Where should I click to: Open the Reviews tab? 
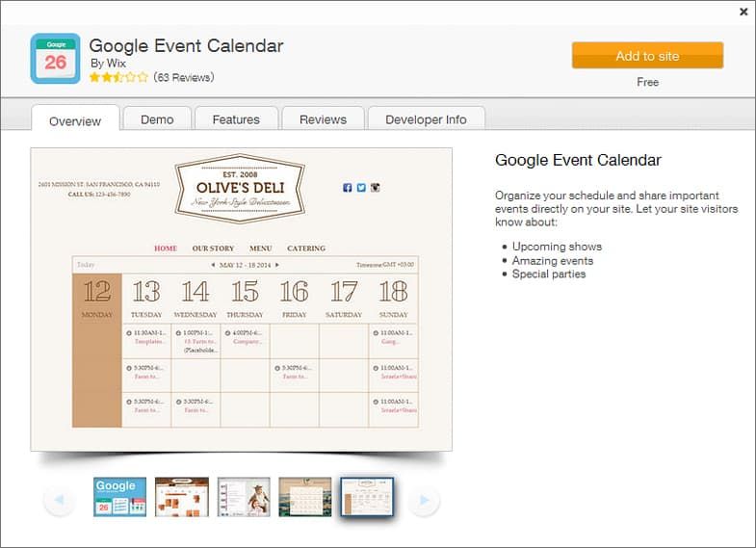click(323, 118)
